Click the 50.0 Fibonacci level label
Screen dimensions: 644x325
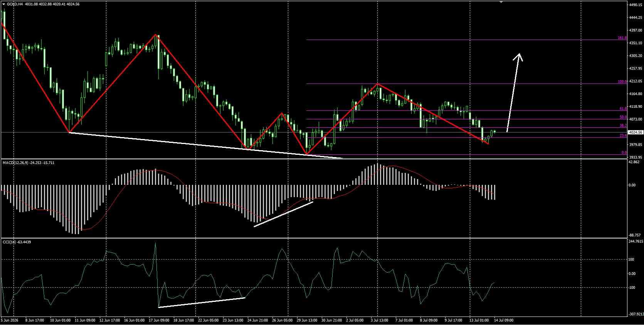pyautogui.click(x=623, y=117)
